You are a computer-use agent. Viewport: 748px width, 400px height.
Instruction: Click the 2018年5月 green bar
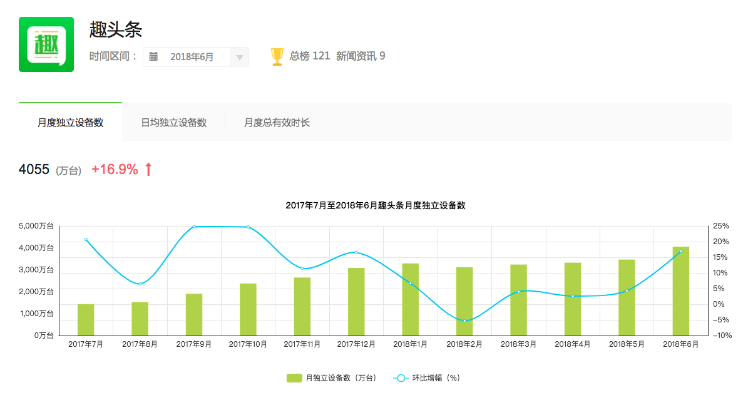pyautogui.click(x=627, y=297)
